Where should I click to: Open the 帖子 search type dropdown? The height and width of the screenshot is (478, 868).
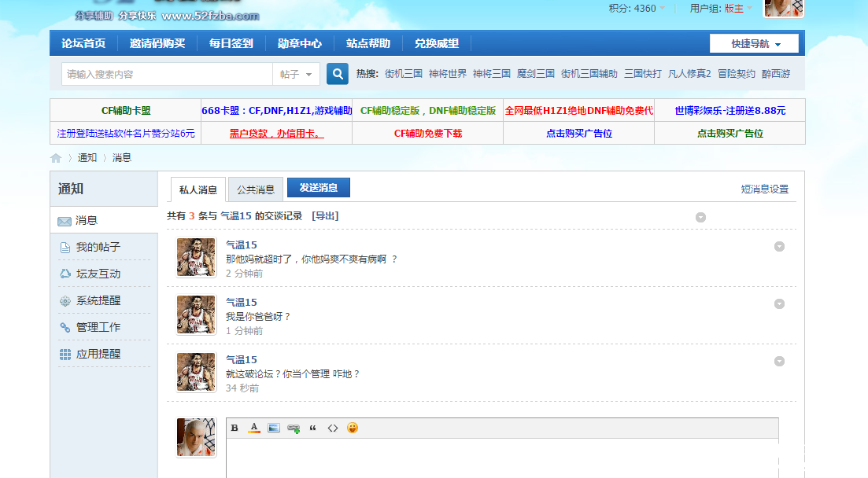[296, 74]
